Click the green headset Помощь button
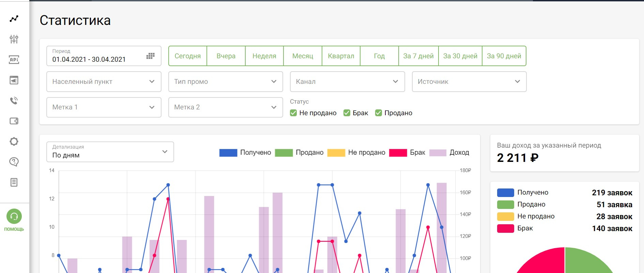This screenshot has width=644, height=273. (x=14, y=216)
